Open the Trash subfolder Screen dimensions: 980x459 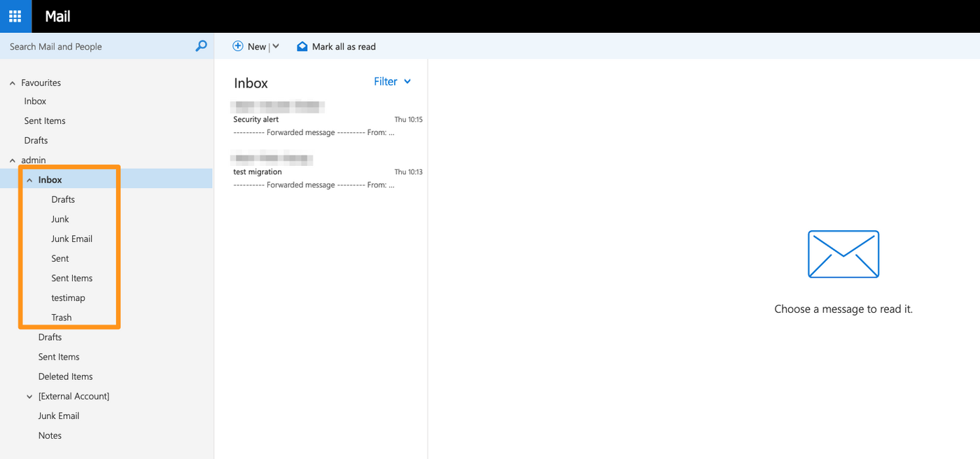(62, 318)
